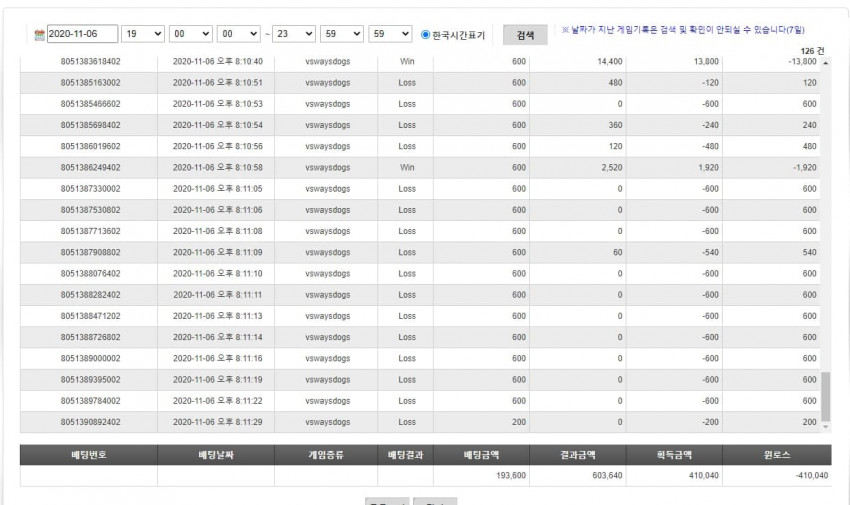Select bet number 8051387713602
This screenshot has height=505, width=850.
pyautogui.click(x=91, y=231)
